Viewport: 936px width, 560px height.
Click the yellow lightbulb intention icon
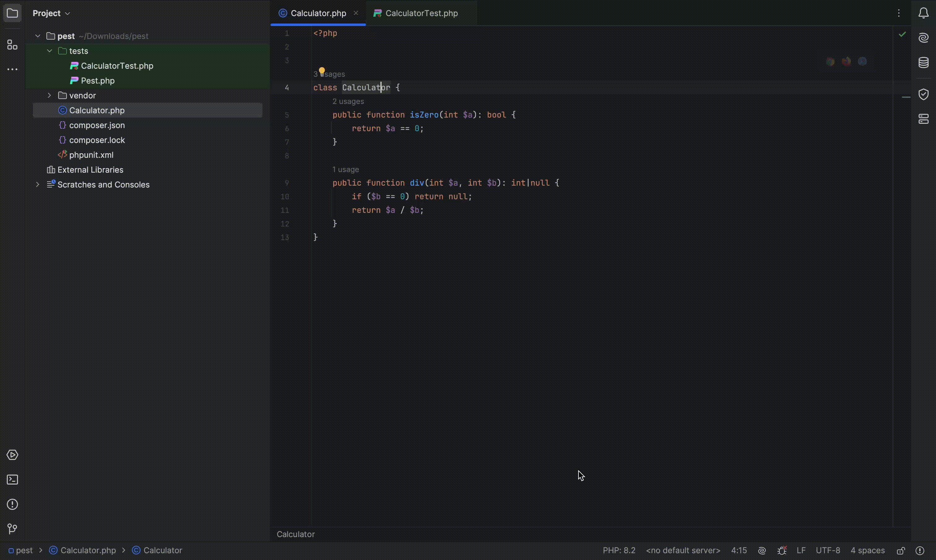pos(322,71)
